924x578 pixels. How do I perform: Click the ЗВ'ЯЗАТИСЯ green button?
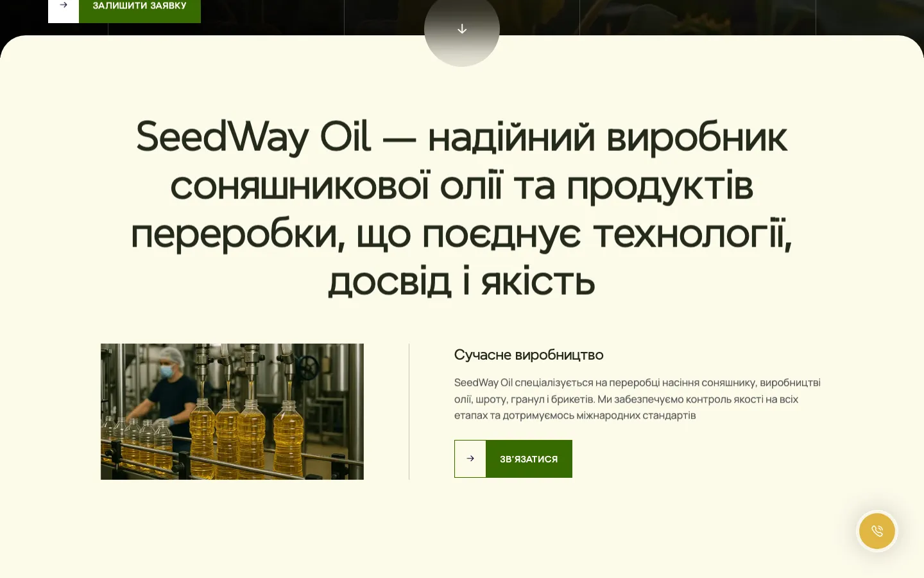tap(529, 459)
